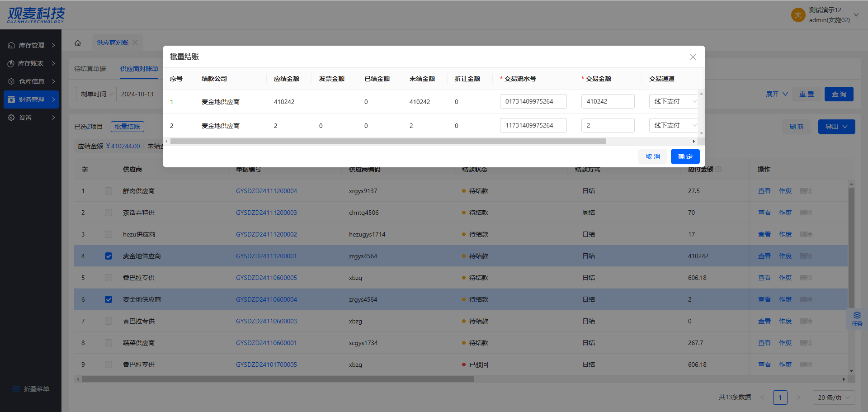Open the 库存管理 sidebar menu
This screenshot has height=412, width=868.
[x=31, y=45]
